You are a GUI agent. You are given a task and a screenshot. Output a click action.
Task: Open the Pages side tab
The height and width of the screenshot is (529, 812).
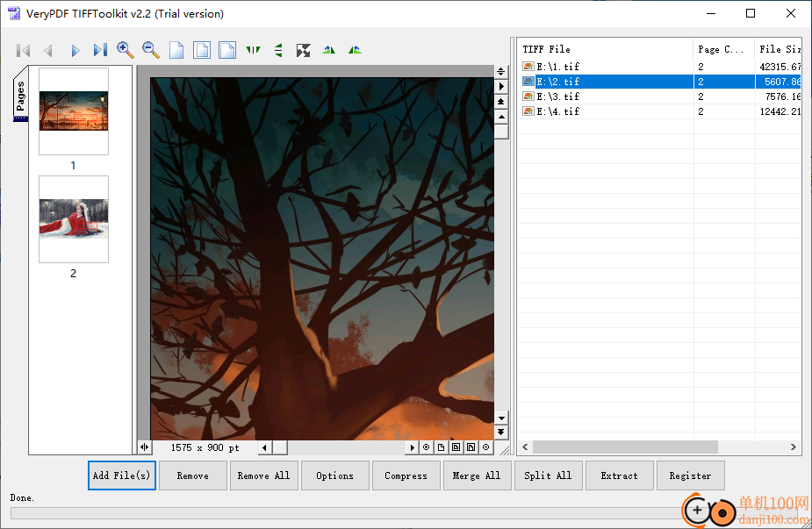[21, 96]
